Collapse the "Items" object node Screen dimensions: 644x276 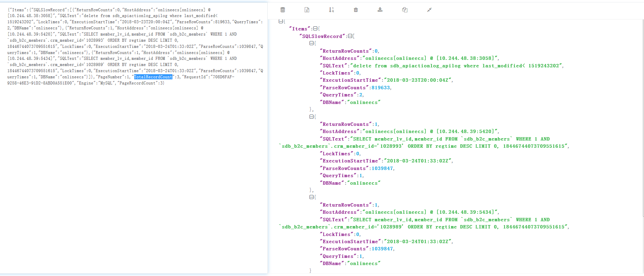pyautogui.click(x=315, y=29)
